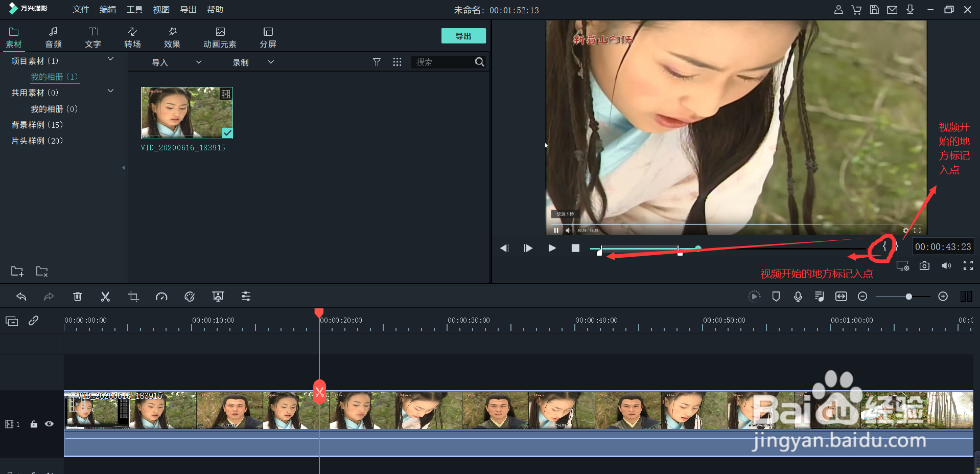Stop the preview playback
The width and height of the screenshot is (980, 474).
575,248
